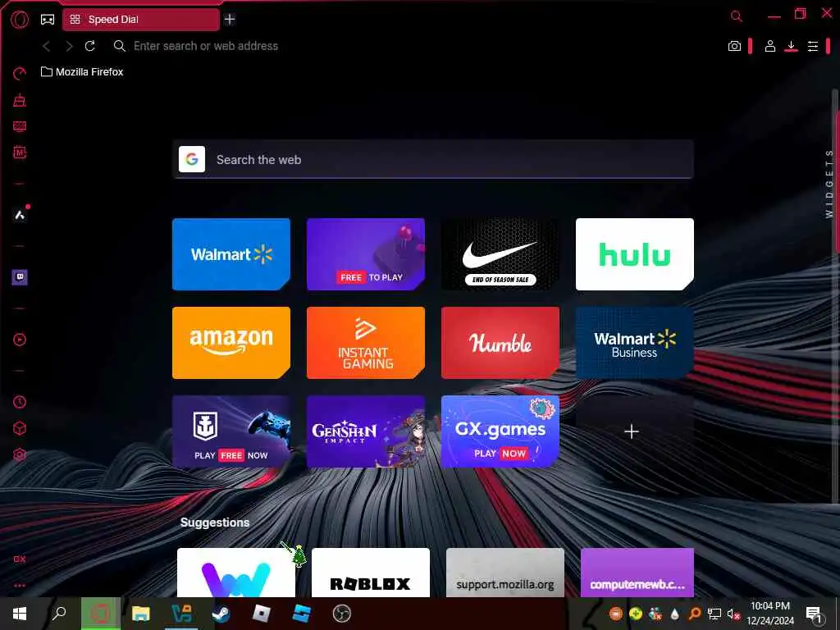Image resolution: width=840 pixels, height=630 pixels.
Task: Open the Roblox taskbar icon
Action: pos(261,614)
